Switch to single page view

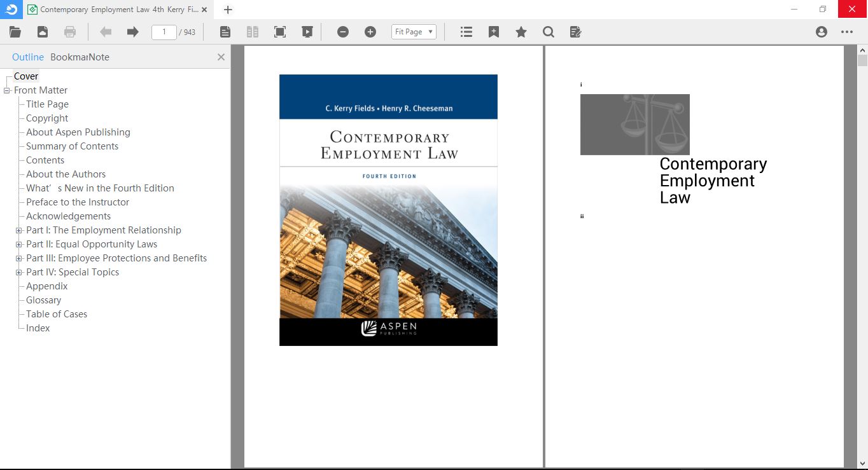225,32
